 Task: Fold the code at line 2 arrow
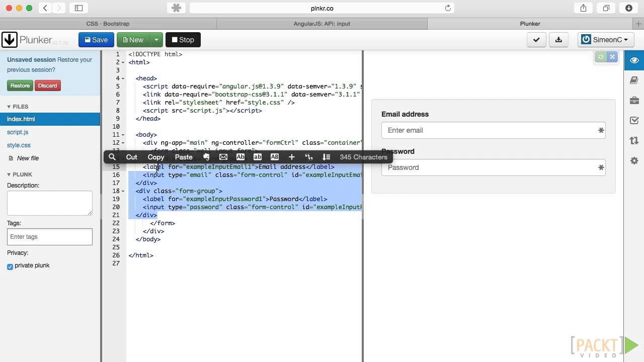123,62
